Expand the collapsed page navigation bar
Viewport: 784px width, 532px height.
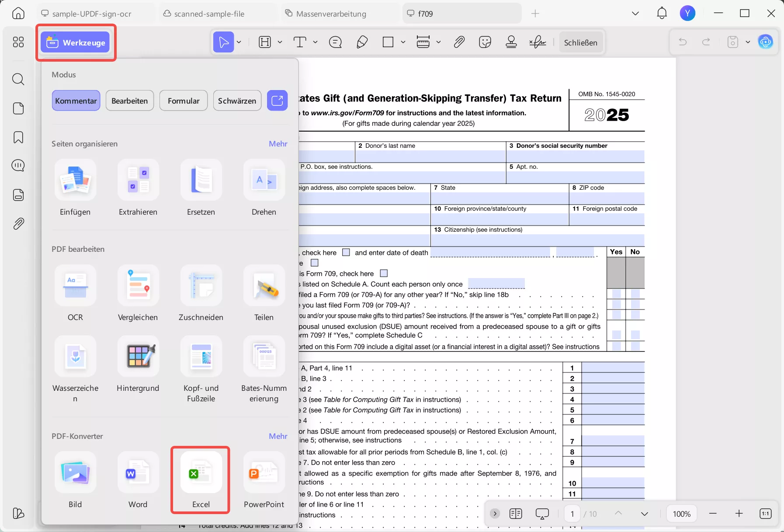coord(495,514)
